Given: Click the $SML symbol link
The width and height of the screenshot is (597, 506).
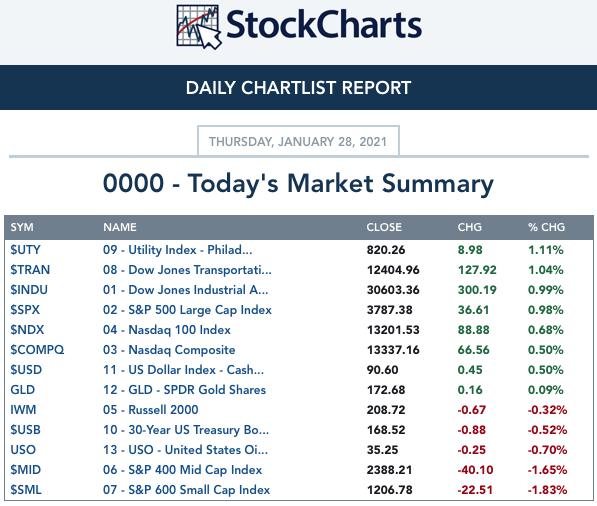Looking at the screenshot, I should [x=26, y=490].
